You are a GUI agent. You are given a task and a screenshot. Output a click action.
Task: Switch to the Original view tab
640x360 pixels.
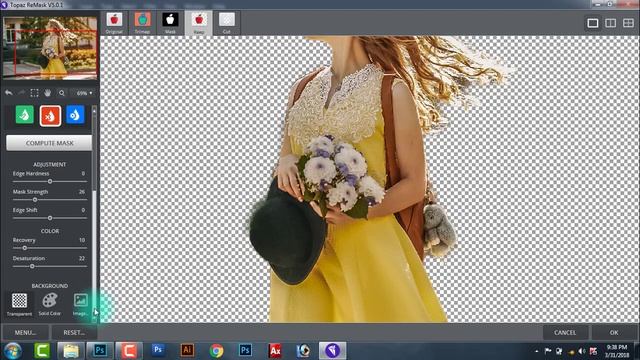point(114,23)
